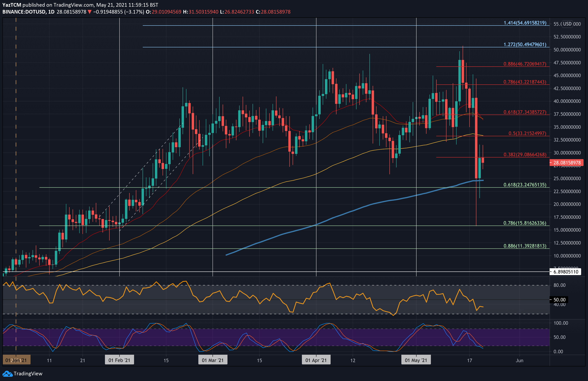Click the YazTCM author name
The image size is (588, 381).
12,5
